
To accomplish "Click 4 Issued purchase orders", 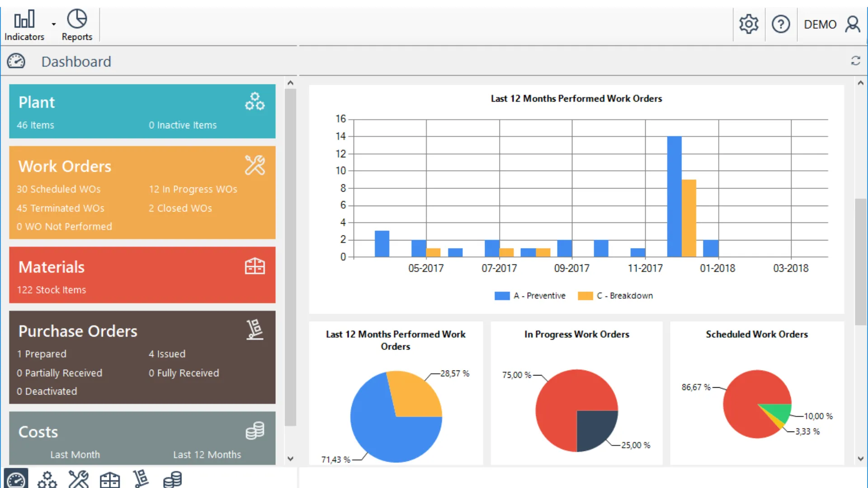I will 167,354.
